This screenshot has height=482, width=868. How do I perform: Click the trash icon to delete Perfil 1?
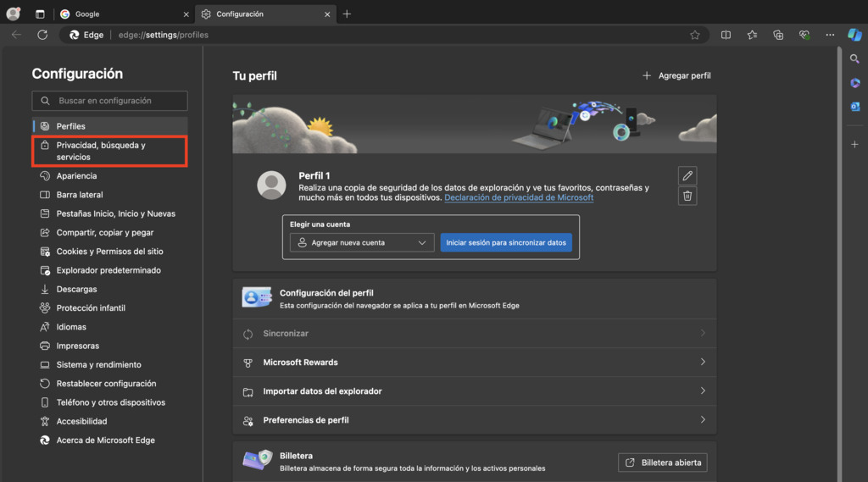click(687, 196)
